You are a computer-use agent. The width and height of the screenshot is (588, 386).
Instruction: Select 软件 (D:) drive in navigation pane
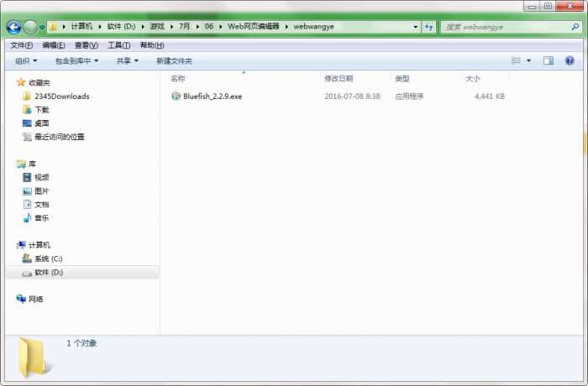pyautogui.click(x=49, y=273)
